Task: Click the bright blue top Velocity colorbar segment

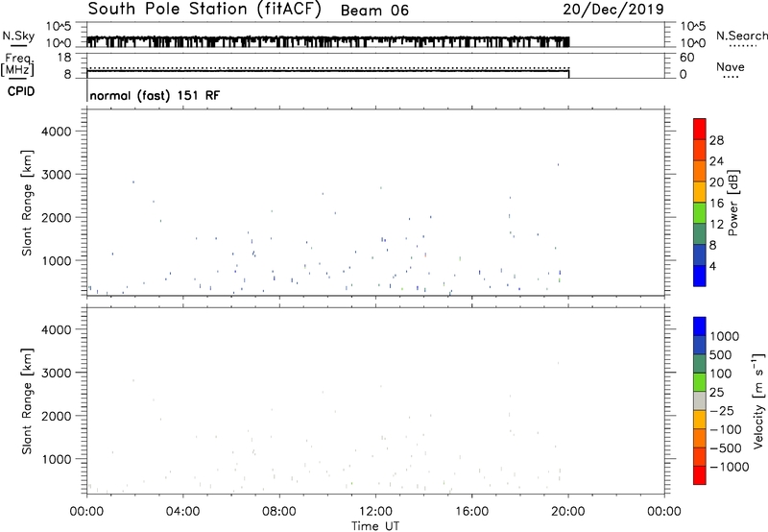Action: [700, 326]
